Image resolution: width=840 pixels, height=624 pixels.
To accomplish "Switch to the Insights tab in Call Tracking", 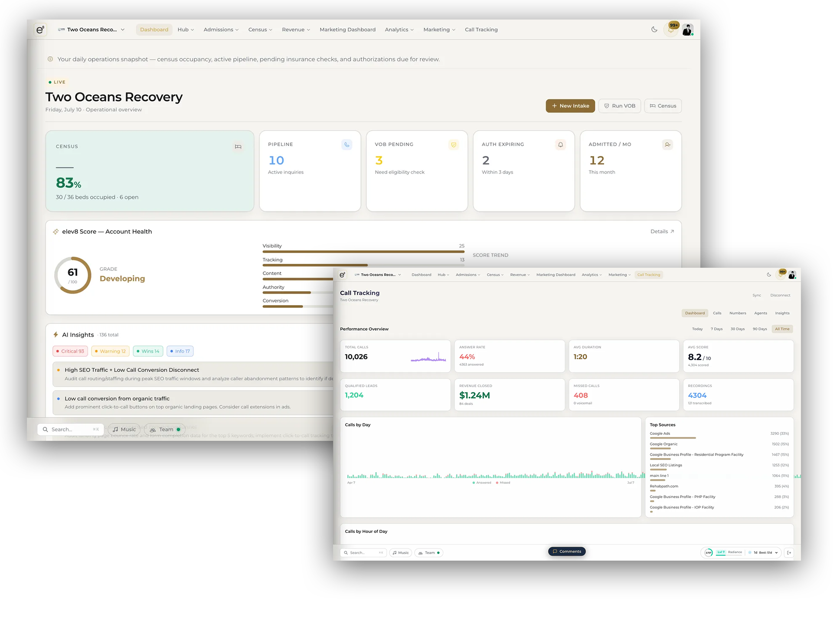I will pos(782,313).
